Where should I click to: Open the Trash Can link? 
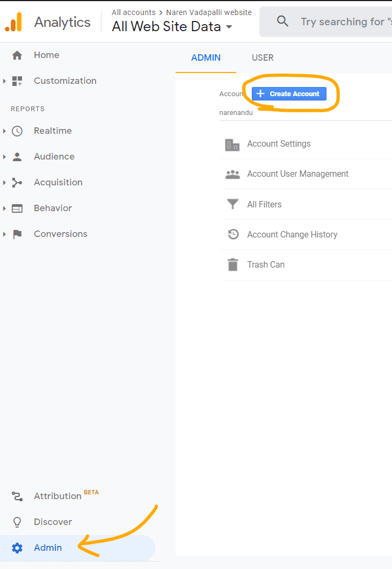pos(266,264)
